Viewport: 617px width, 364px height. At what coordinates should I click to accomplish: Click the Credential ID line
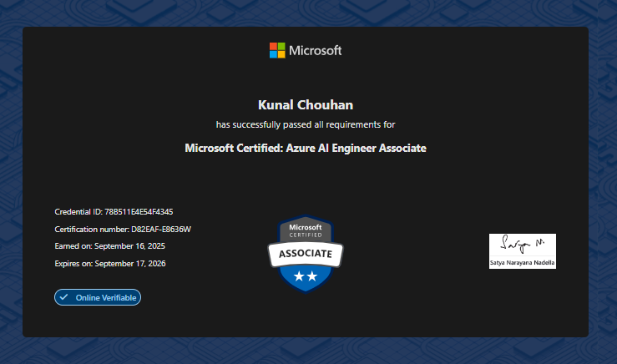[114, 212]
